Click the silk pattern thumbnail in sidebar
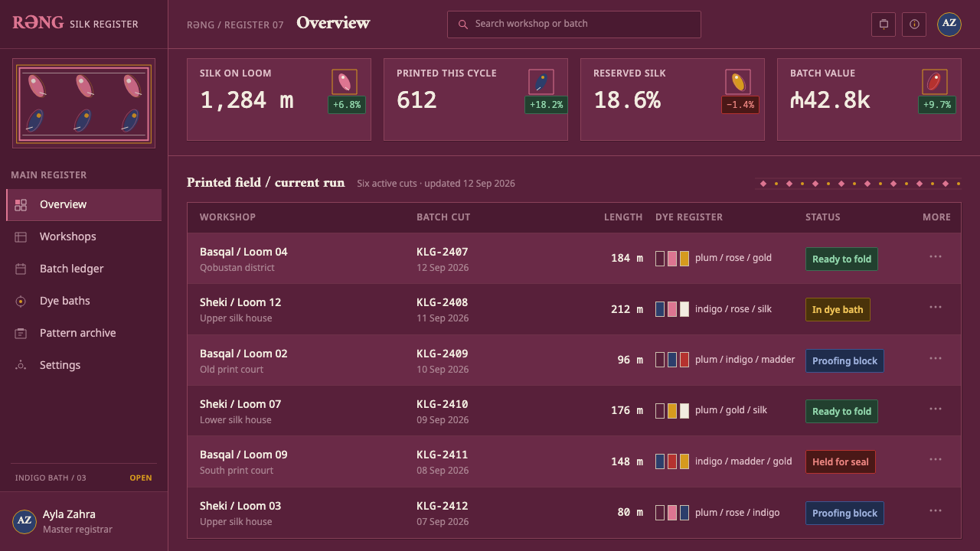The width and height of the screenshot is (980, 551). pyautogui.click(x=83, y=103)
